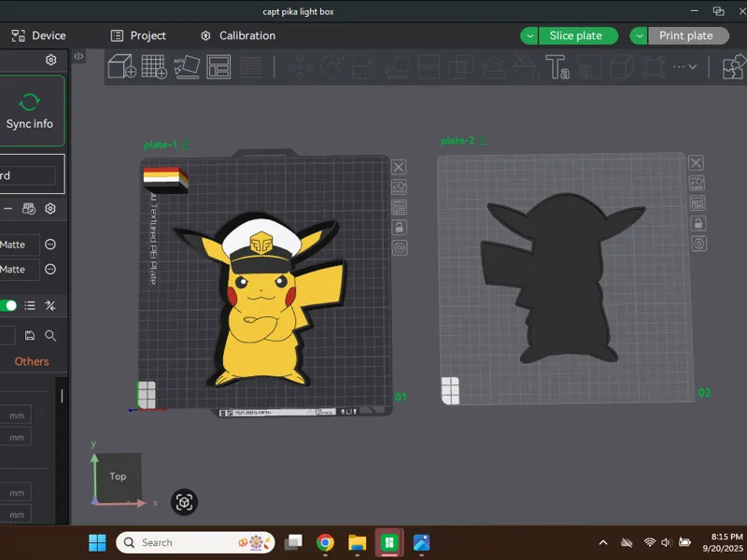Auto orient objects on plate 02
Screen dimensions: 747x560
(x=697, y=183)
